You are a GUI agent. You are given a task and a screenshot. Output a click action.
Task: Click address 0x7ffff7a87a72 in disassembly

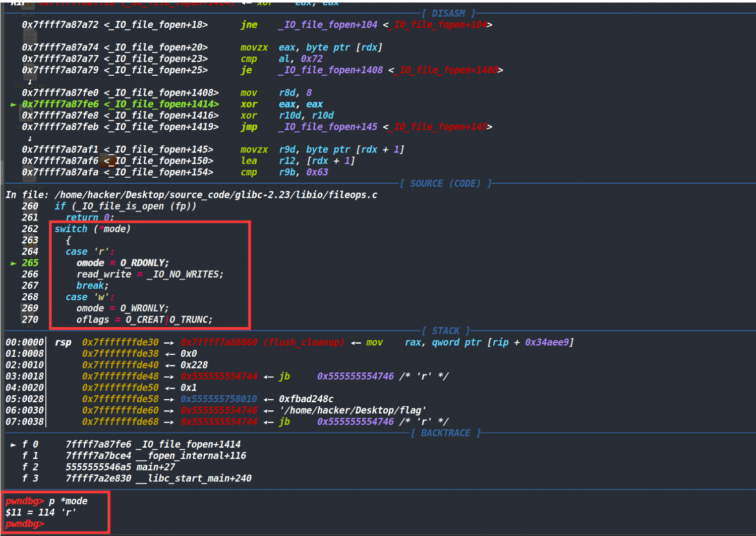point(60,25)
